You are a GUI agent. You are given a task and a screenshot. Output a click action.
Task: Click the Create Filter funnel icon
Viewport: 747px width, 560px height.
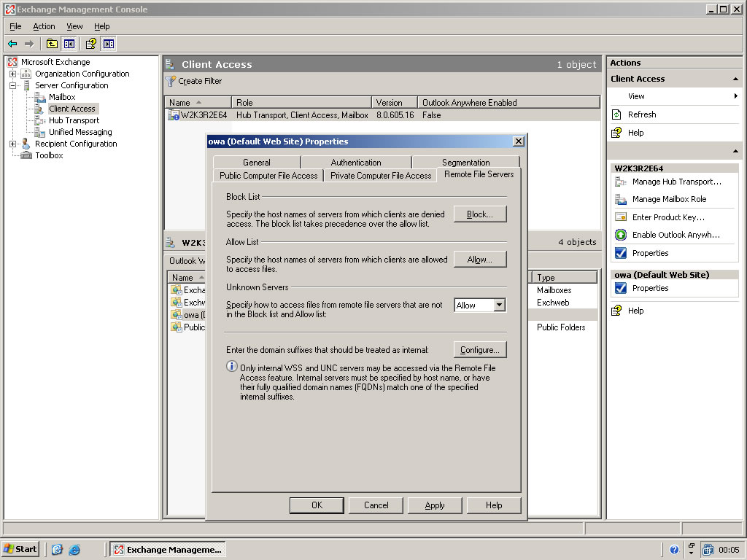tap(171, 81)
